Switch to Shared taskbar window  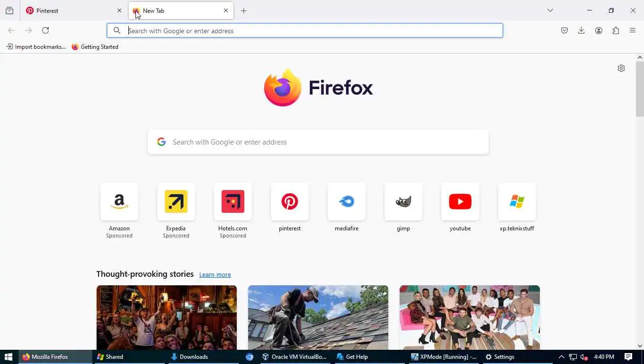pos(130,357)
